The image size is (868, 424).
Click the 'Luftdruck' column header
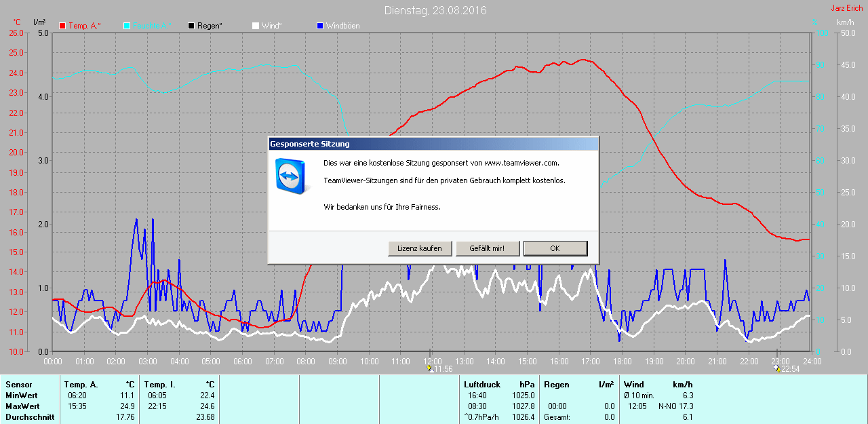pos(482,385)
